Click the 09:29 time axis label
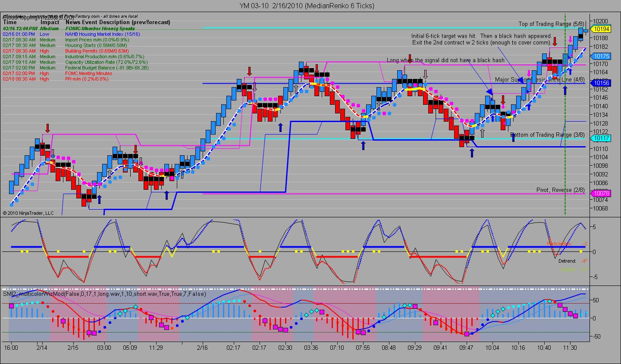This screenshot has height=364, width=621. (x=414, y=348)
